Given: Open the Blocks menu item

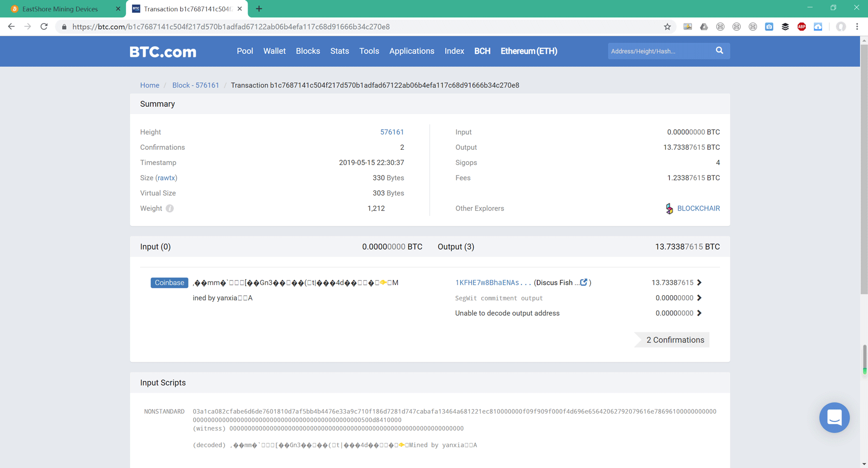Looking at the screenshot, I should point(308,51).
